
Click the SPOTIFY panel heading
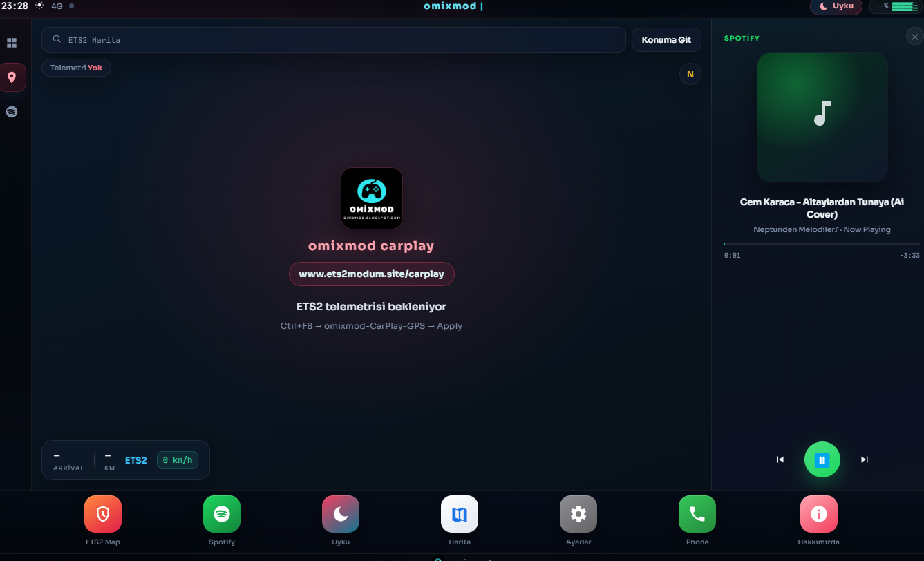[x=742, y=38]
